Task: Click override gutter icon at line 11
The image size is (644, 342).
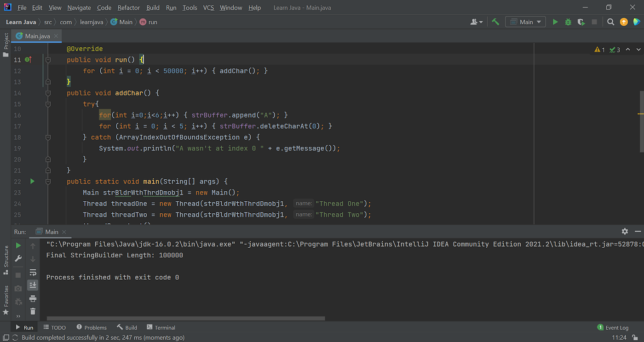Action: [x=28, y=60]
